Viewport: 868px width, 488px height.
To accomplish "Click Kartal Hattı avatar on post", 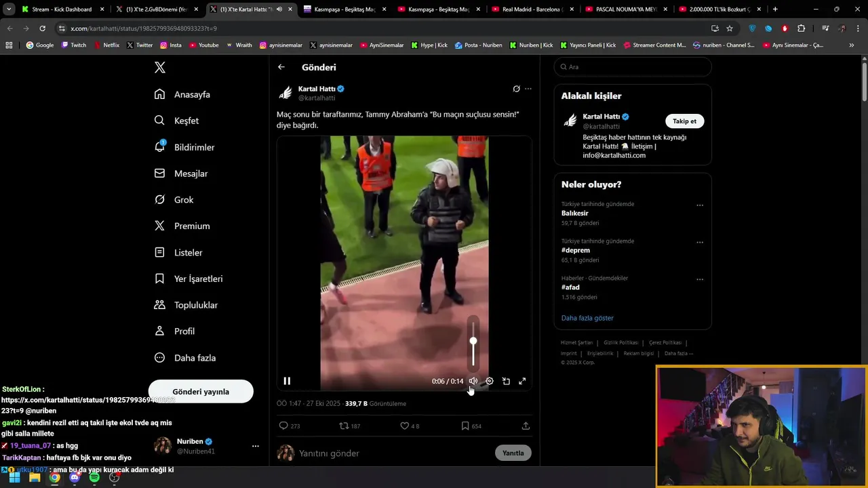I will coord(285,93).
